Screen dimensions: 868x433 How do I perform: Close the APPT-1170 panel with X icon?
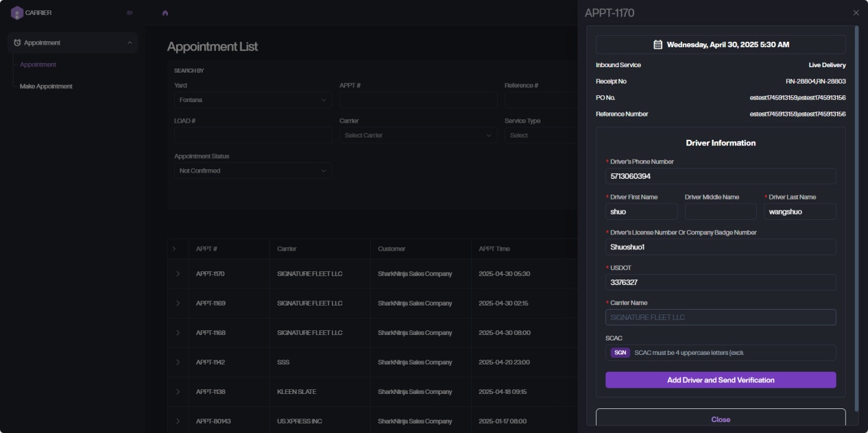pyautogui.click(x=856, y=13)
